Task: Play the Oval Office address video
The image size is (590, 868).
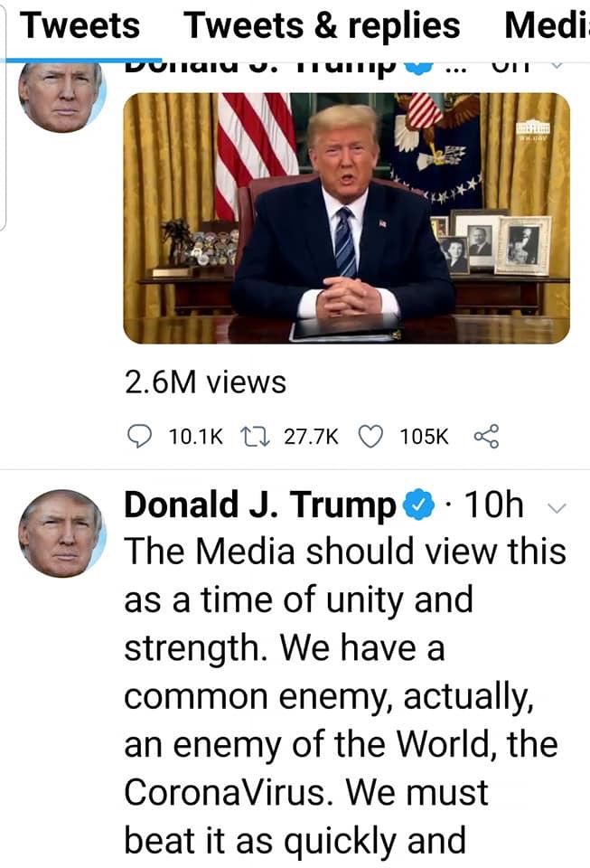Action: tap(346, 218)
